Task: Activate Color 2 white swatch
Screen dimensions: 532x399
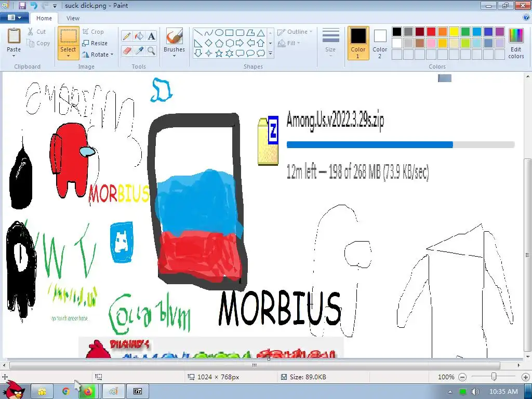Action: [380, 43]
